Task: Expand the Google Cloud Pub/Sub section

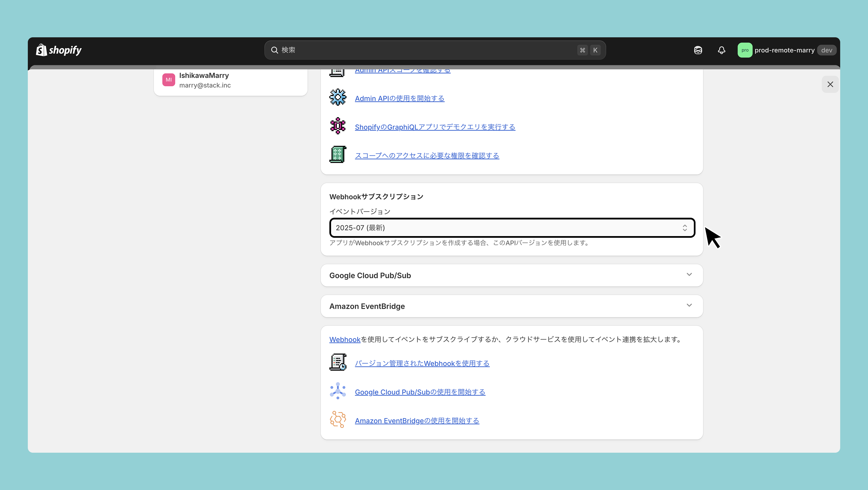Action: tap(689, 275)
